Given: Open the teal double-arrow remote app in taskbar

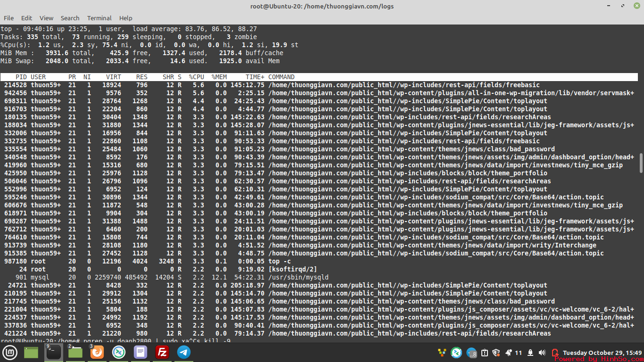Looking at the screenshot, I should pos(119,352).
